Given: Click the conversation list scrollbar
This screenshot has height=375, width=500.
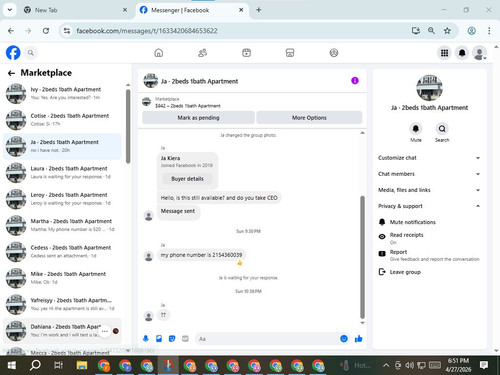Looking at the screenshot, I should tap(128, 127).
